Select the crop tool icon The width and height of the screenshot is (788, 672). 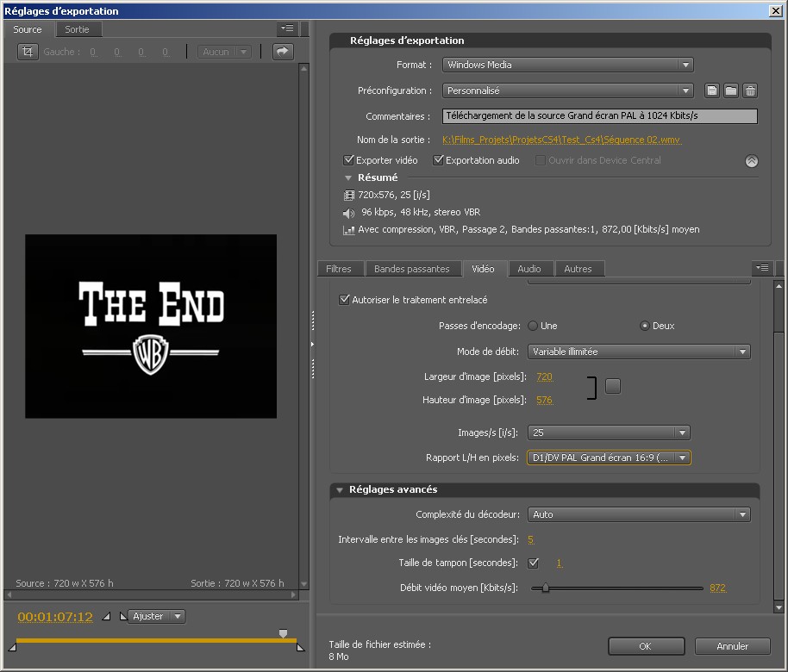click(x=28, y=51)
